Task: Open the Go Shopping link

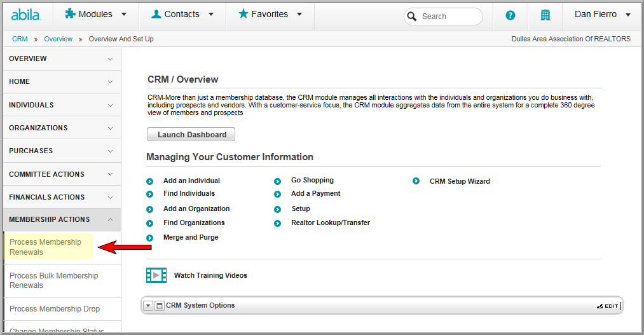Action: pyautogui.click(x=313, y=181)
